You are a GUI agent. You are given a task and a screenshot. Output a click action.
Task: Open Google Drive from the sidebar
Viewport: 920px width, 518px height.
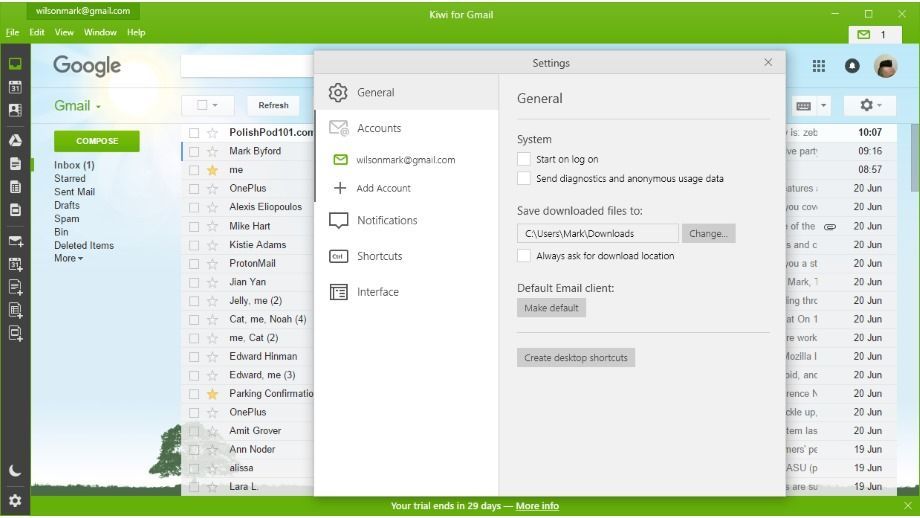(x=15, y=140)
